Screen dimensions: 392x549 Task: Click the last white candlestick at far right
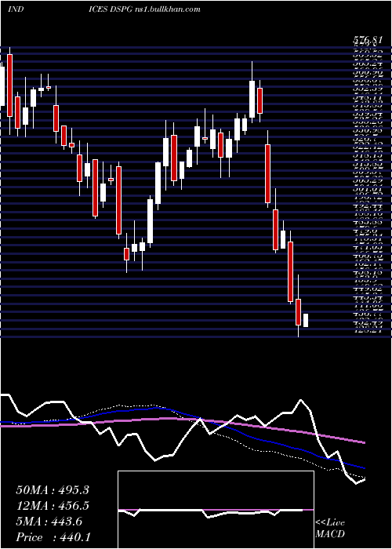(x=306, y=320)
